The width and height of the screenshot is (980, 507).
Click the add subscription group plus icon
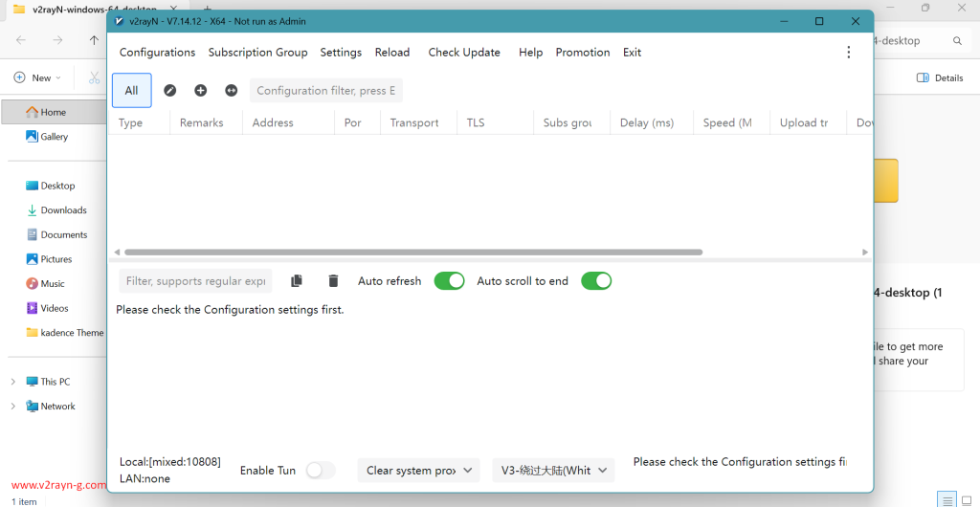(x=201, y=91)
